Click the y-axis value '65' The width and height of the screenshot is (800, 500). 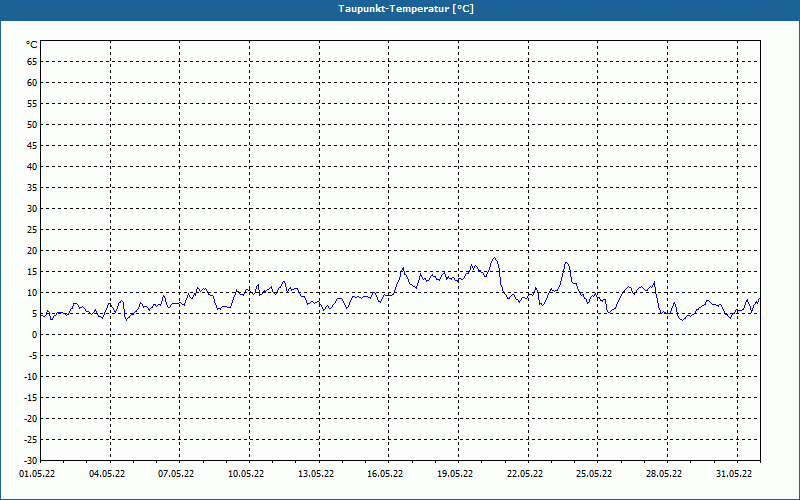(32, 62)
